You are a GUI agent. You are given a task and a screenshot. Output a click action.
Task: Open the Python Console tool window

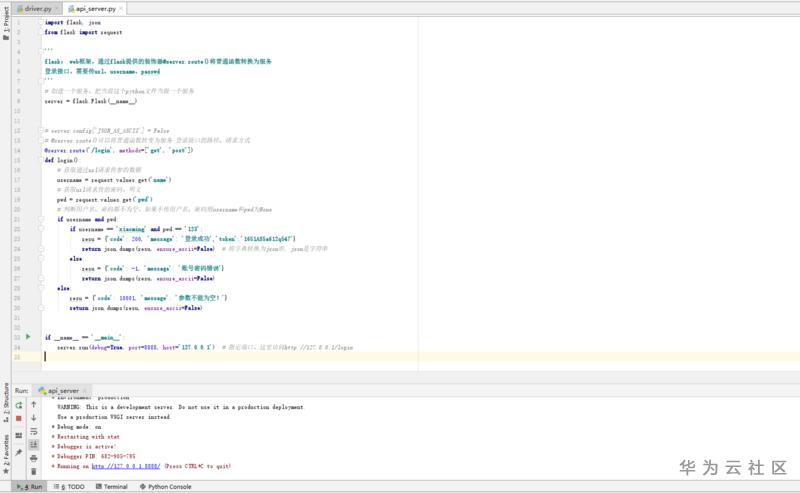pos(165,487)
